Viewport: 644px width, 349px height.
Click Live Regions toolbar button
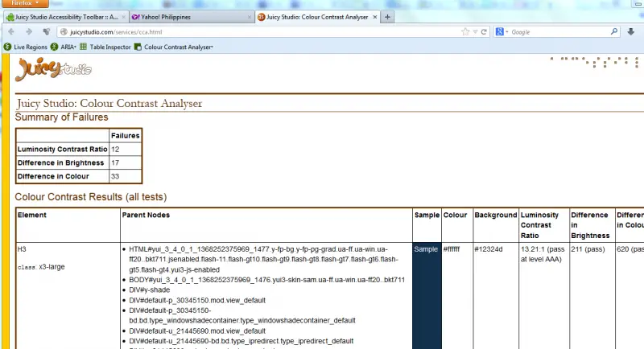click(26, 47)
